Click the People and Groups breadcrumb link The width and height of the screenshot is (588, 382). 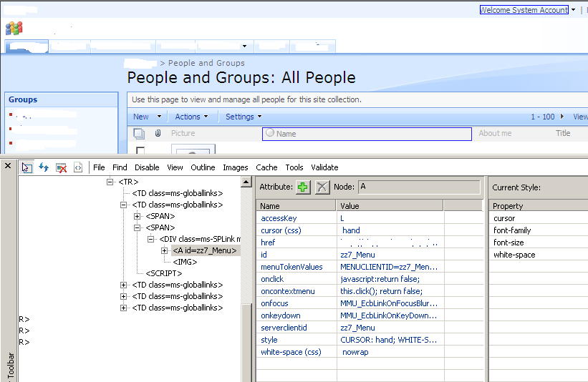(x=206, y=63)
